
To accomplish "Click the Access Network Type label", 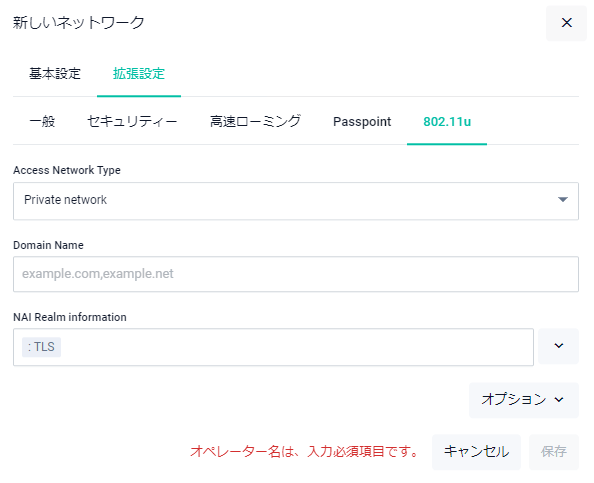I will click(67, 170).
